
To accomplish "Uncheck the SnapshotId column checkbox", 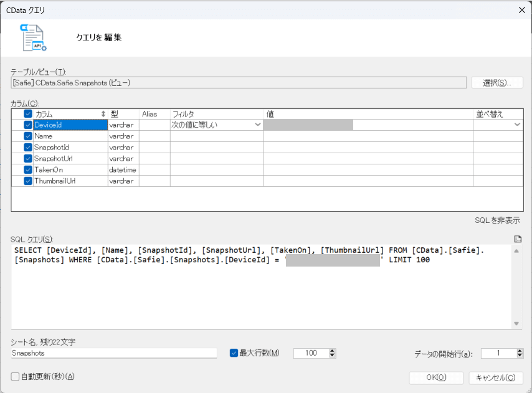I will [28, 147].
